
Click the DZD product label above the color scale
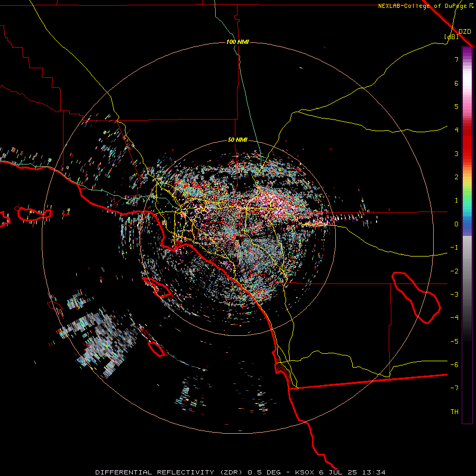[465, 32]
